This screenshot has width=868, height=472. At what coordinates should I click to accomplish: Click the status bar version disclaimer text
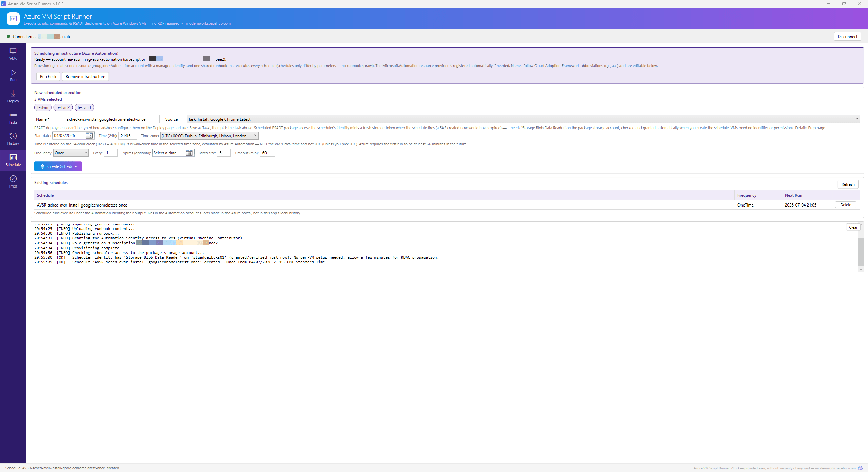click(x=774, y=468)
